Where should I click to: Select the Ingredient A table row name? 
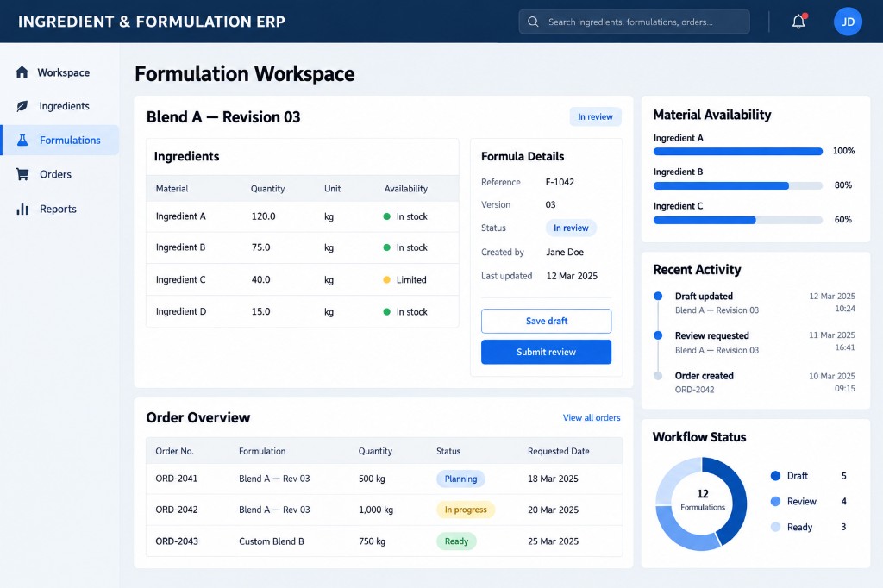pos(181,216)
